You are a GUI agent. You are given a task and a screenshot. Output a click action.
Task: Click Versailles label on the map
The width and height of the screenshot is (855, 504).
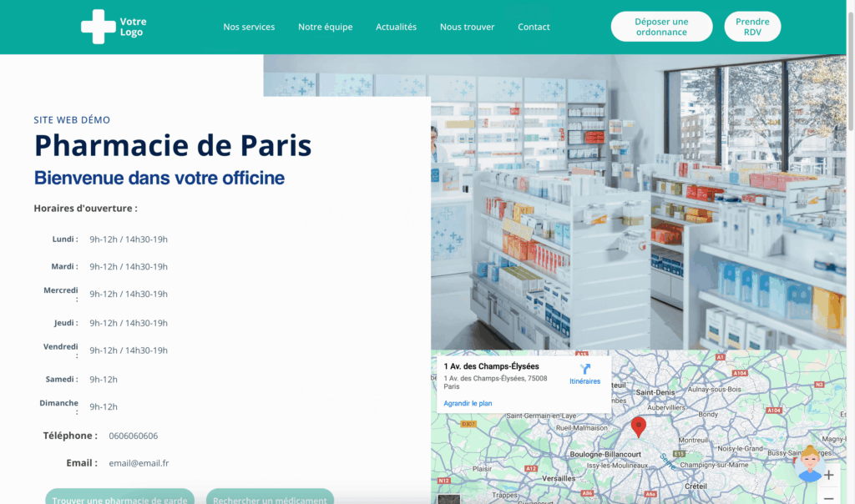(559, 478)
